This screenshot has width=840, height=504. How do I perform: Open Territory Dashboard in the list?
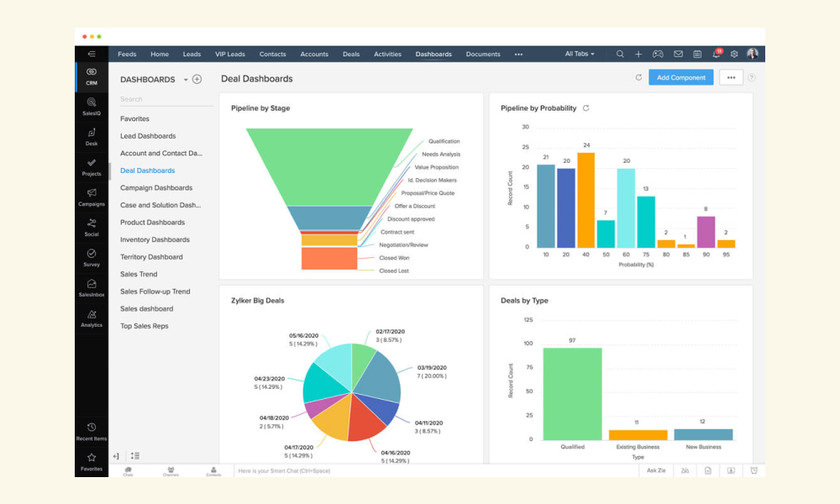(x=151, y=257)
